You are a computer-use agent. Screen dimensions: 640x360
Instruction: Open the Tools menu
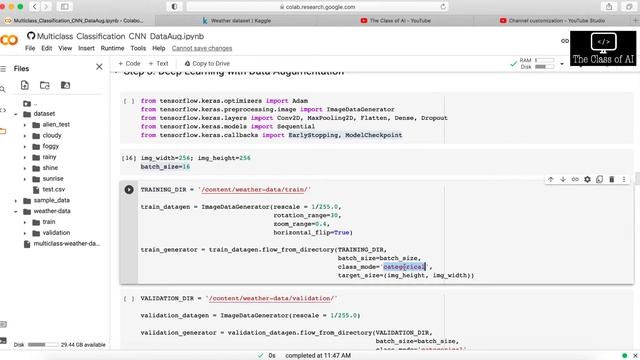point(138,48)
